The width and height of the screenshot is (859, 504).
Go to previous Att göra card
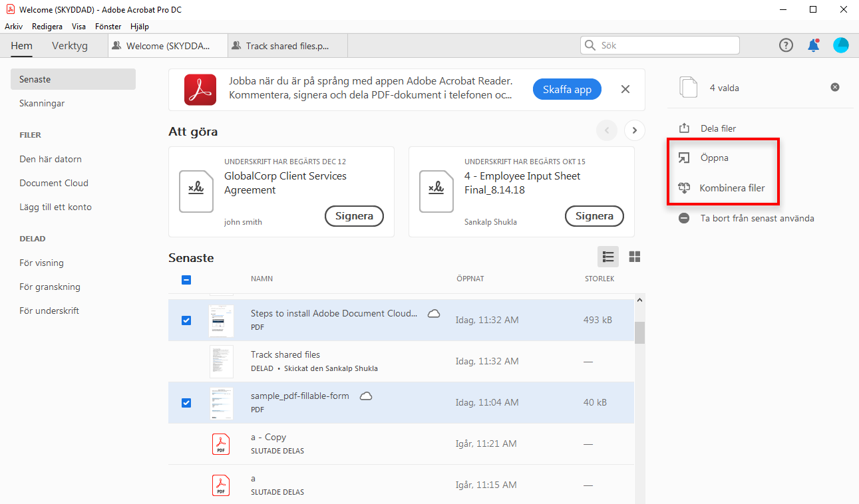[x=607, y=130]
